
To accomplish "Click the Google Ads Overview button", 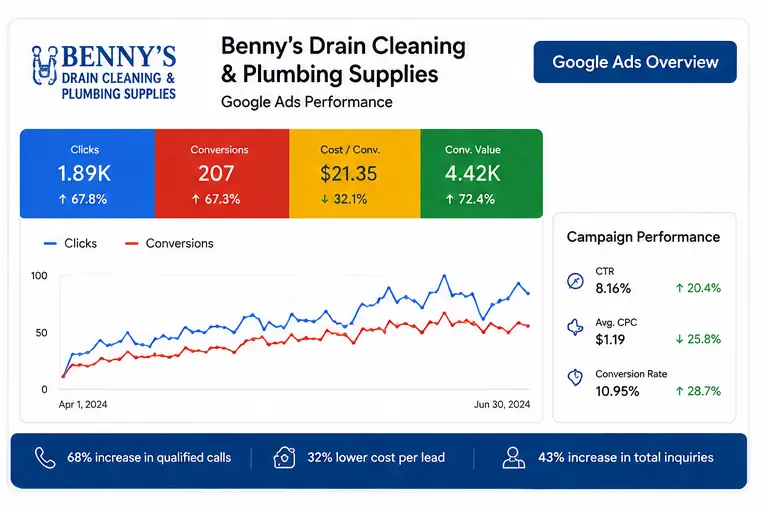I will point(635,62).
